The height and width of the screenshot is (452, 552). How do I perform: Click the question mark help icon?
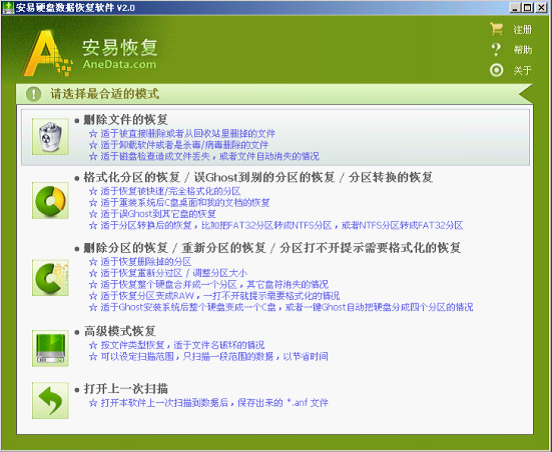click(496, 50)
